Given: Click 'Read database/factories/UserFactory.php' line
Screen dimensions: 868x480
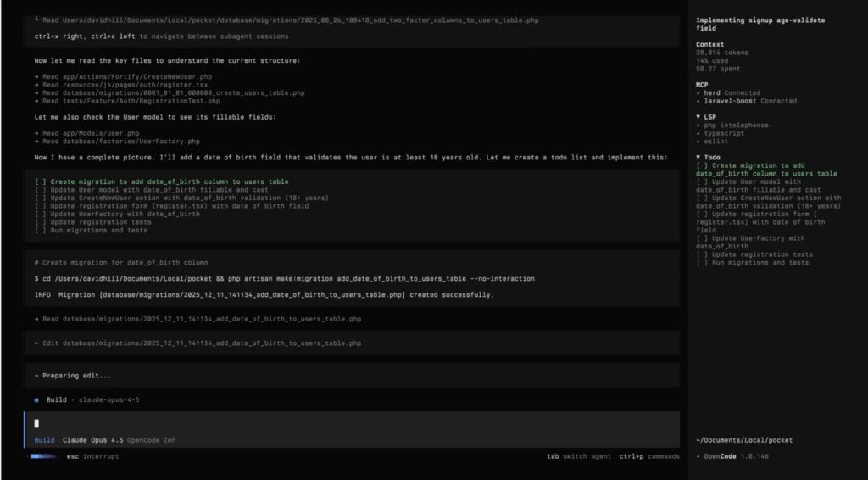Looking at the screenshot, I should click(x=117, y=141).
